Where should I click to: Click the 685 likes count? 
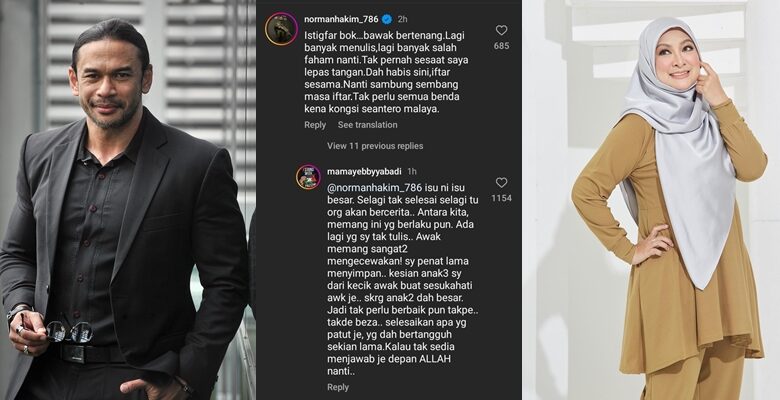pos(501,46)
